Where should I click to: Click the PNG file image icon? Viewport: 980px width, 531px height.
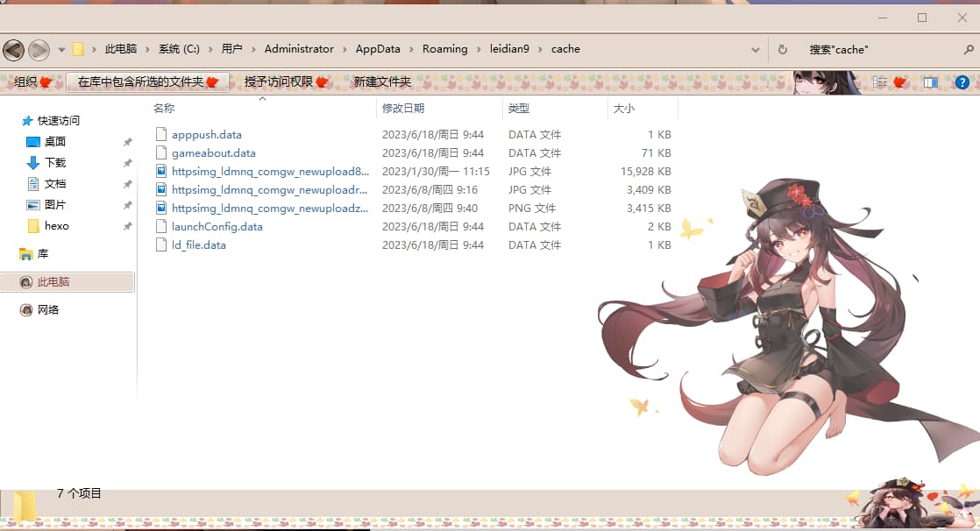tap(161, 208)
